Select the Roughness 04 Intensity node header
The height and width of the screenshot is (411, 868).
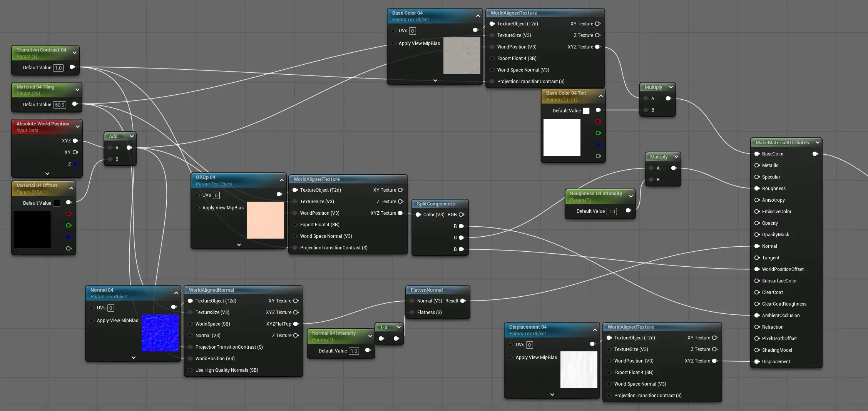point(600,196)
